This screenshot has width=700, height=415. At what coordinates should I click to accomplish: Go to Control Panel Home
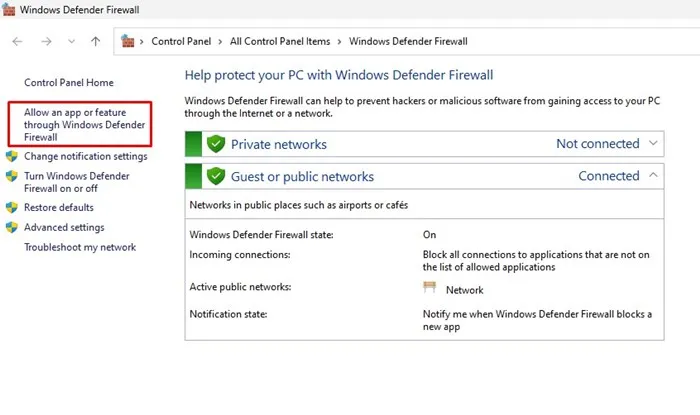pos(69,83)
